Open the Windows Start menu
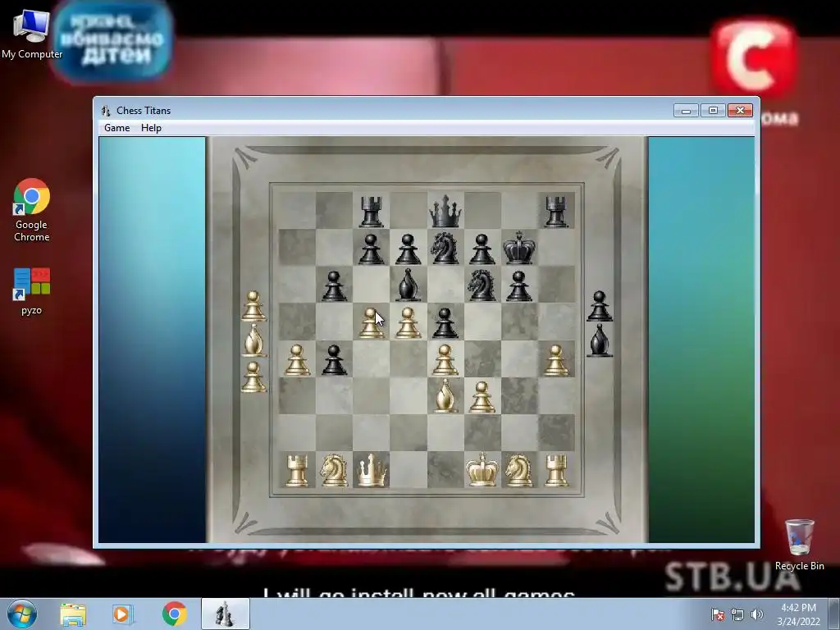The image size is (840, 630). [x=22, y=614]
